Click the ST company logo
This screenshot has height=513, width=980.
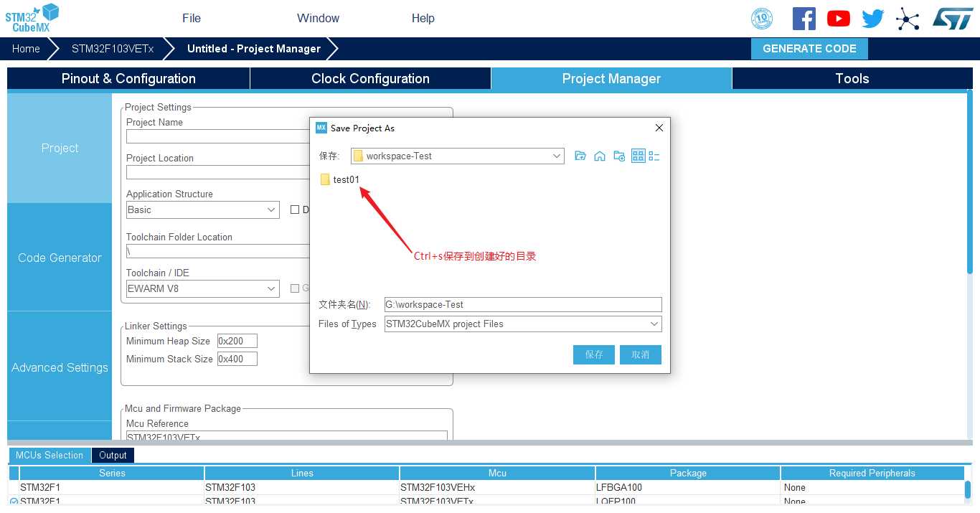tap(953, 19)
